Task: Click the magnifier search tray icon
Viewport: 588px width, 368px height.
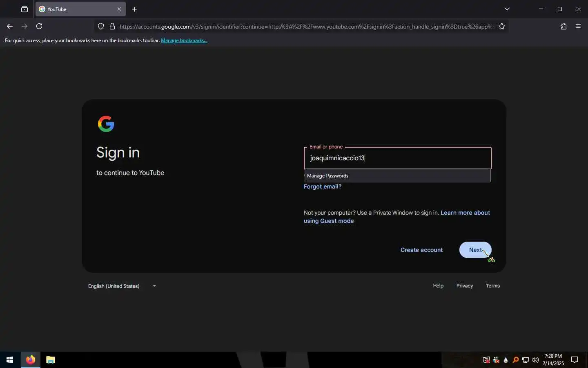Action: pos(516,360)
